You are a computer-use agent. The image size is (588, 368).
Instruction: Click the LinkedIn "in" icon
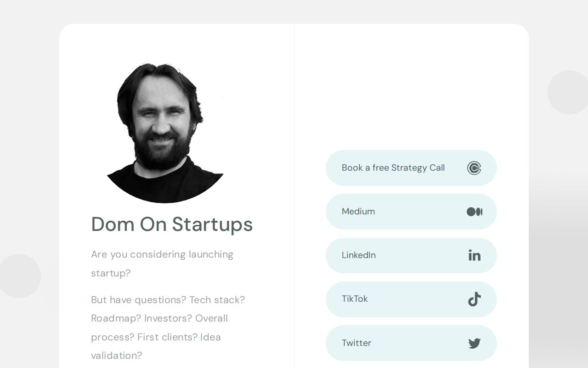[x=475, y=255]
